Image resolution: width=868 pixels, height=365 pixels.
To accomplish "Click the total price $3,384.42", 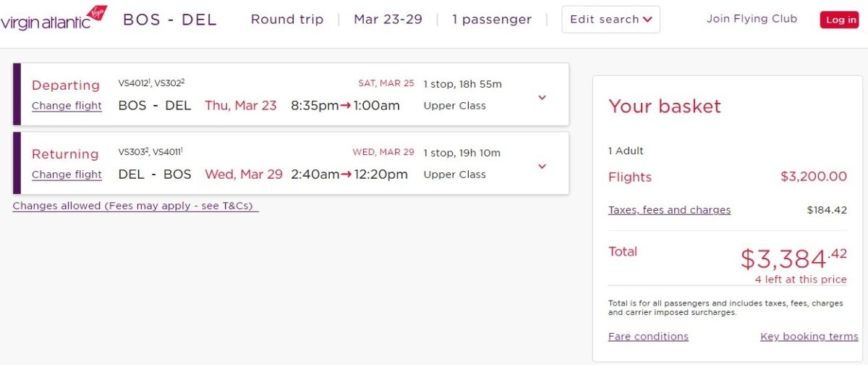I will pyautogui.click(x=793, y=259).
